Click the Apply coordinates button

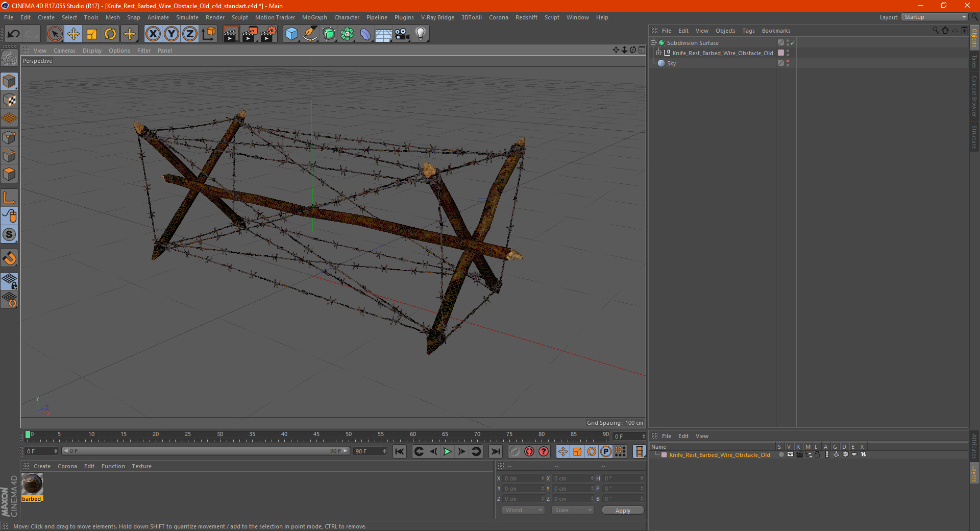tap(623, 510)
